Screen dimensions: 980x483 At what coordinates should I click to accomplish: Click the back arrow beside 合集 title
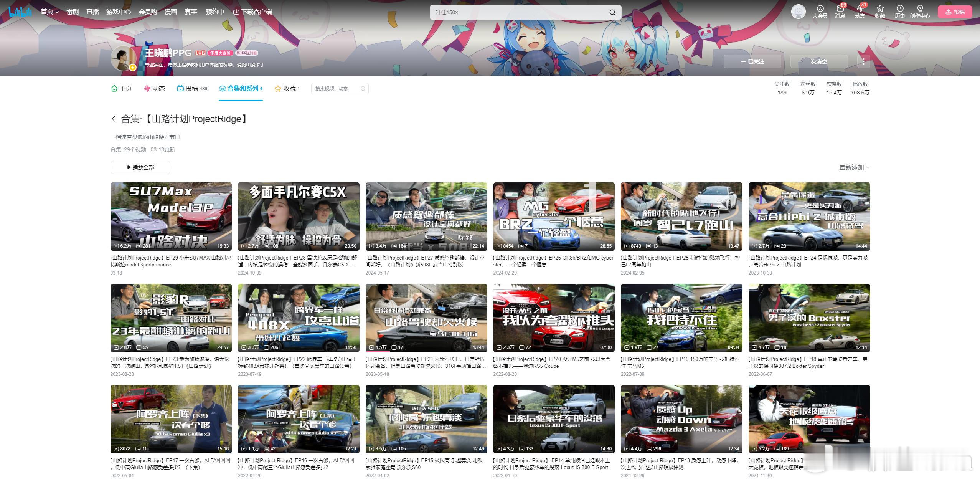tap(114, 119)
